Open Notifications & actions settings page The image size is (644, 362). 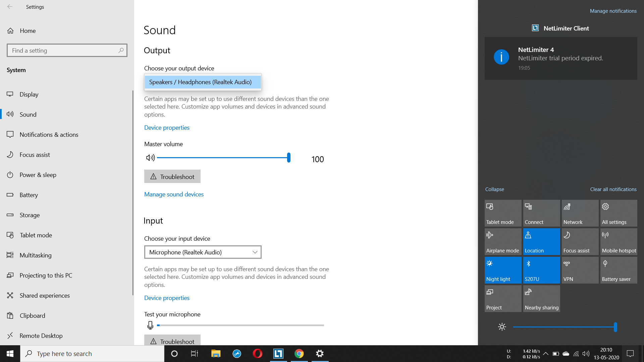(x=49, y=134)
